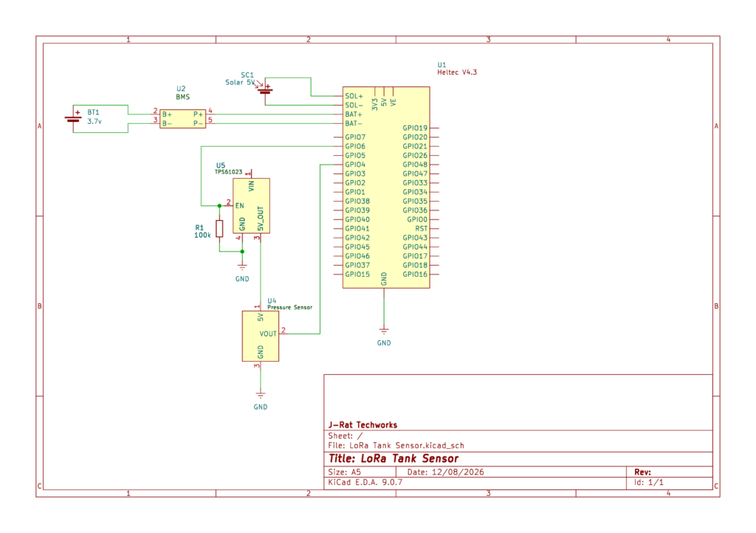
Task: Click the 'BAT-' pin label on U1
Action: pos(354,124)
